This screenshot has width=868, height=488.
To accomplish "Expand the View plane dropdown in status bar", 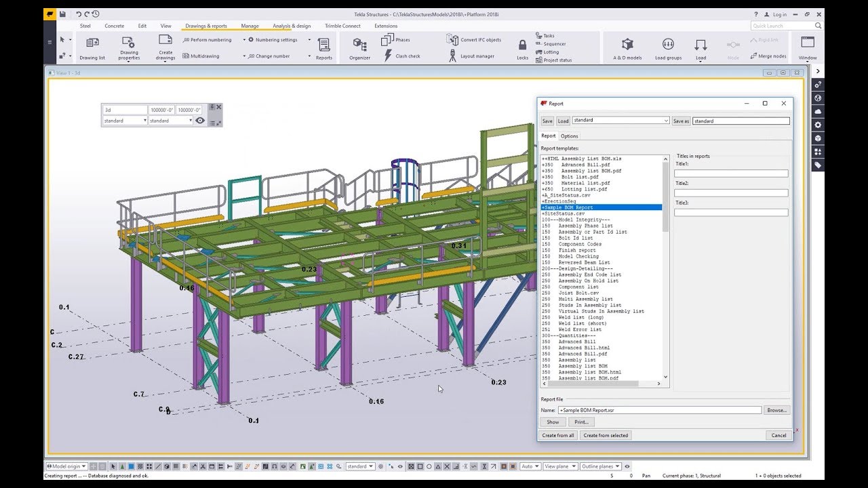I will click(574, 466).
